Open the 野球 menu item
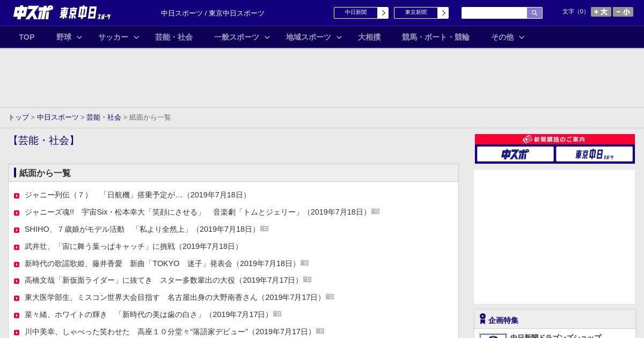 coord(64,37)
